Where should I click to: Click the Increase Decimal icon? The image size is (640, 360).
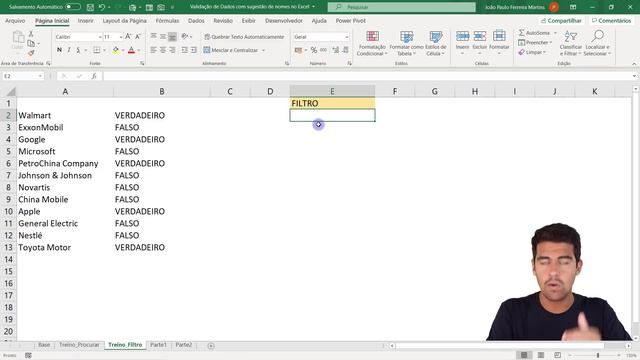click(x=336, y=50)
